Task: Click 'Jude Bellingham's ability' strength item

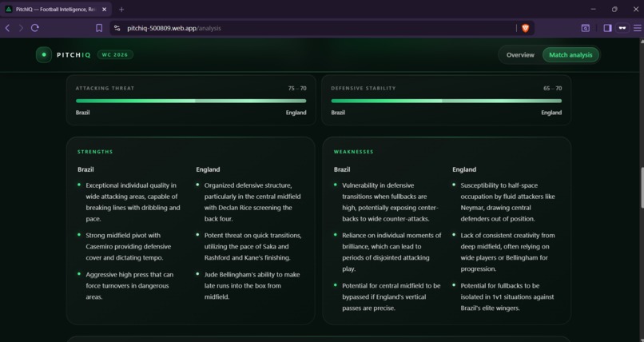Action: point(252,285)
